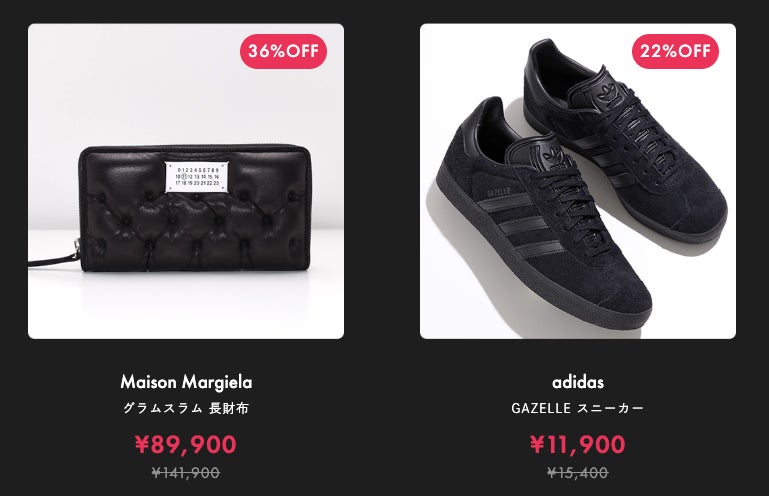Viewport: 769px width, 496px height.
Task: Open the adidas GAZELLE sneaker product image
Action: pos(578,181)
